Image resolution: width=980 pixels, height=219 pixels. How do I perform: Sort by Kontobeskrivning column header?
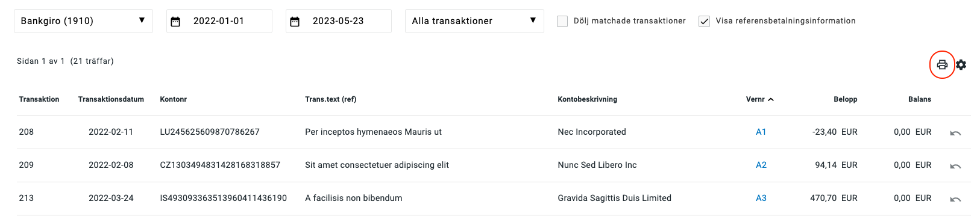[x=587, y=99]
